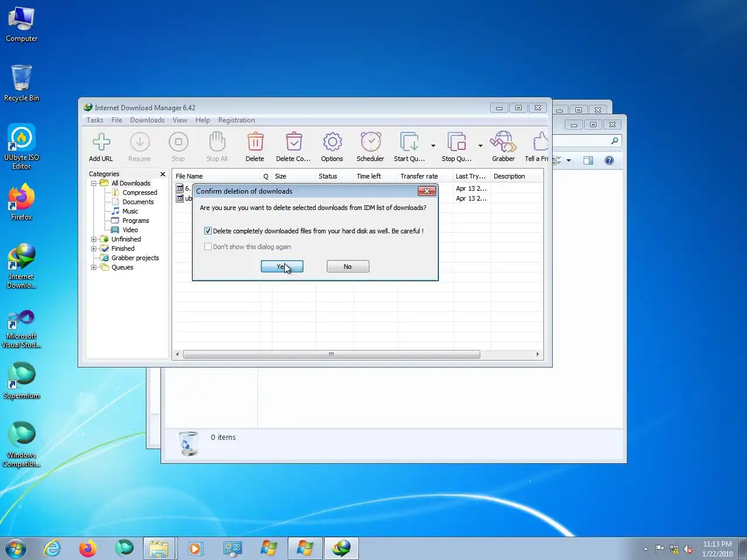The height and width of the screenshot is (560, 747).
Task: Click the Delete Completed toolbar icon
Action: point(294,142)
